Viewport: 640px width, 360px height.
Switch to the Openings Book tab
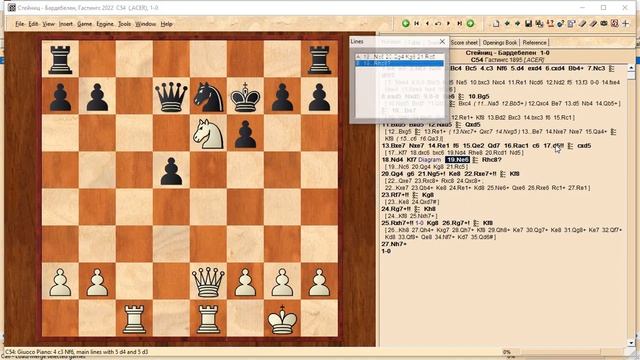click(x=500, y=42)
